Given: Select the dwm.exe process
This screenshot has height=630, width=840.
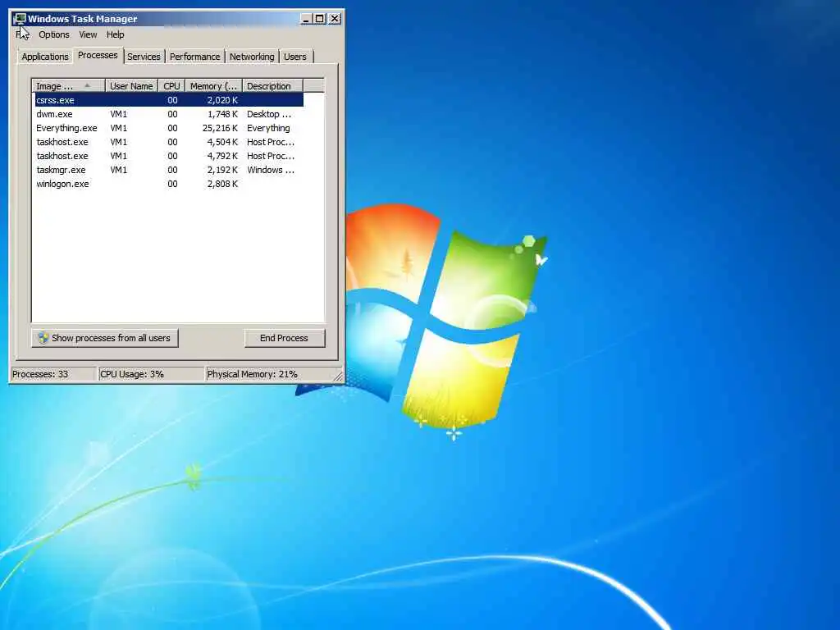Looking at the screenshot, I should (169, 114).
